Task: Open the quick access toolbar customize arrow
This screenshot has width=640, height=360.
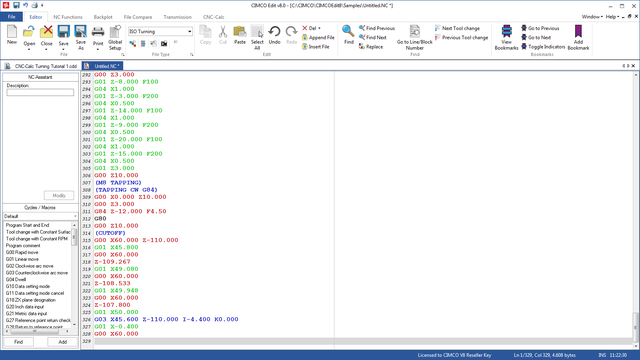Action: tap(42, 5)
